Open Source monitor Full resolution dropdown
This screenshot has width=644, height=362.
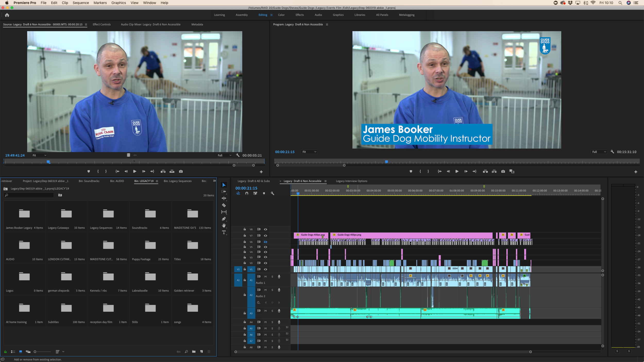(x=224, y=155)
